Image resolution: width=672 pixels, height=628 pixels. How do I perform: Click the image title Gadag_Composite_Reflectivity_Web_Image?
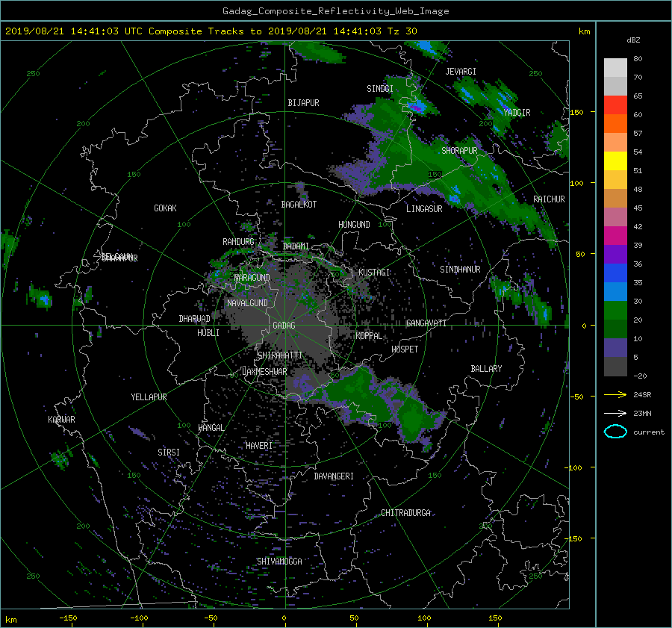click(335, 11)
